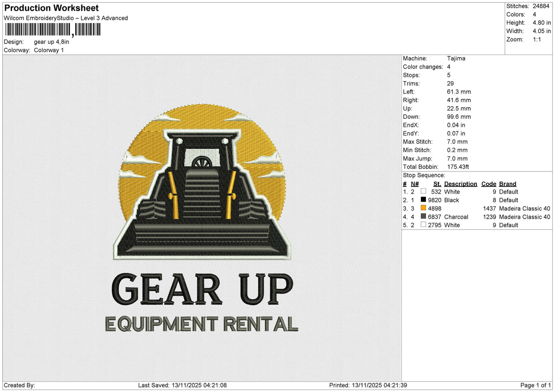
Task: Select the EndX value '0.04 in'
Action: (x=456, y=125)
